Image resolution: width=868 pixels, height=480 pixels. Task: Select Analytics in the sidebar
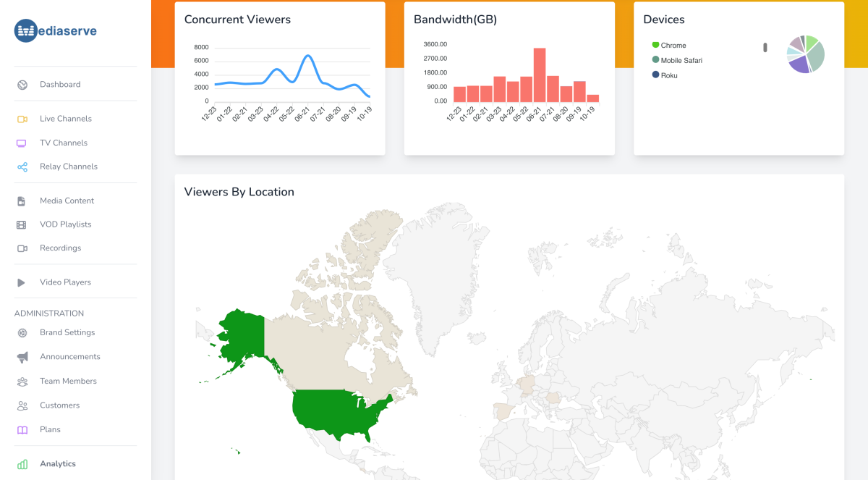[58, 464]
